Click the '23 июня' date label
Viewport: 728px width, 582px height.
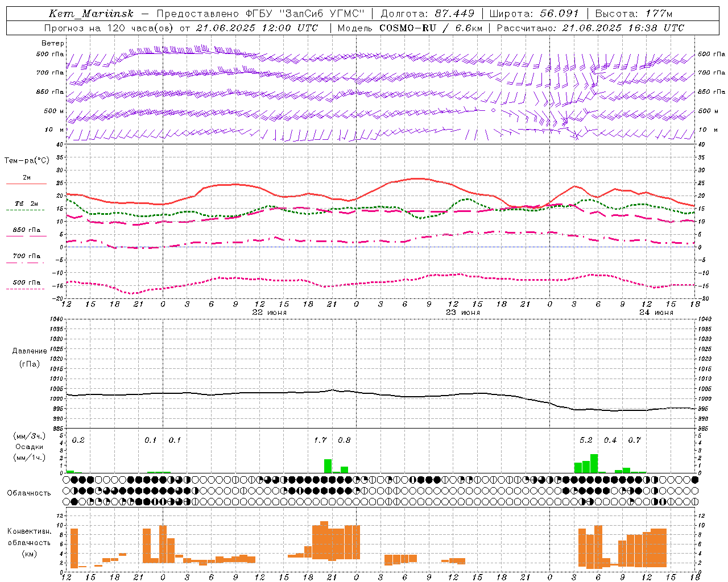coord(463,313)
